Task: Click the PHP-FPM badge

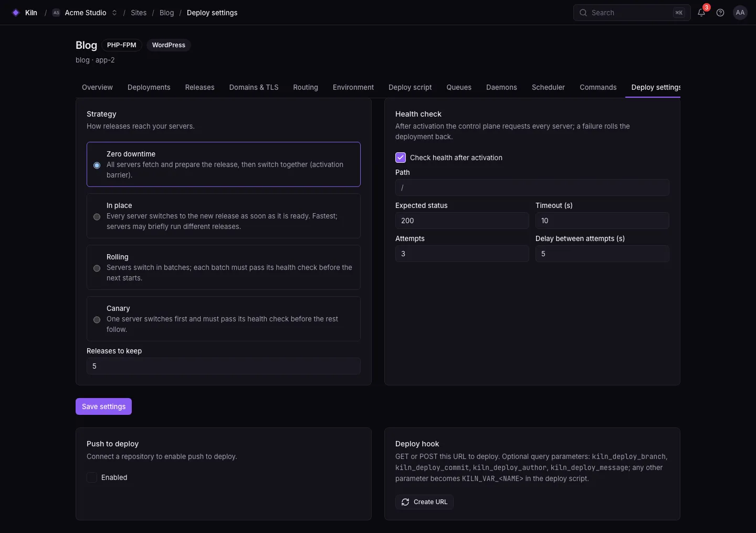Action: coord(122,45)
